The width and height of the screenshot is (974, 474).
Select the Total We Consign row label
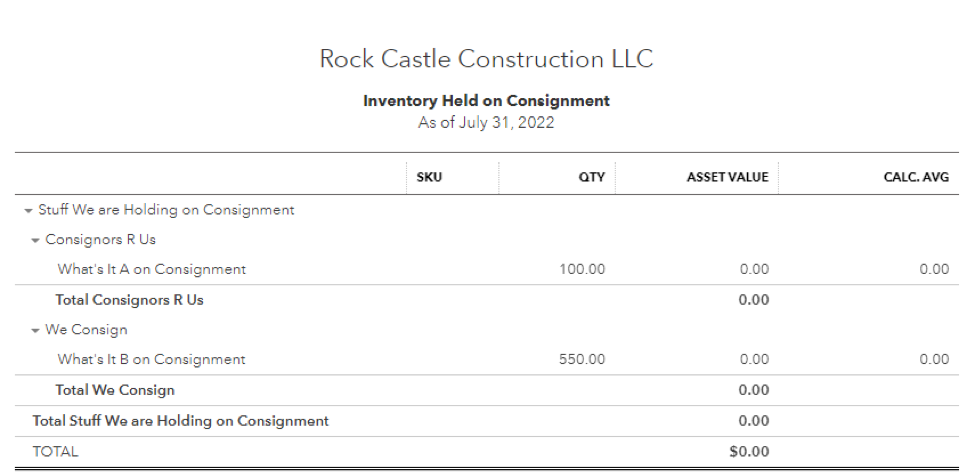coord(115,390)
